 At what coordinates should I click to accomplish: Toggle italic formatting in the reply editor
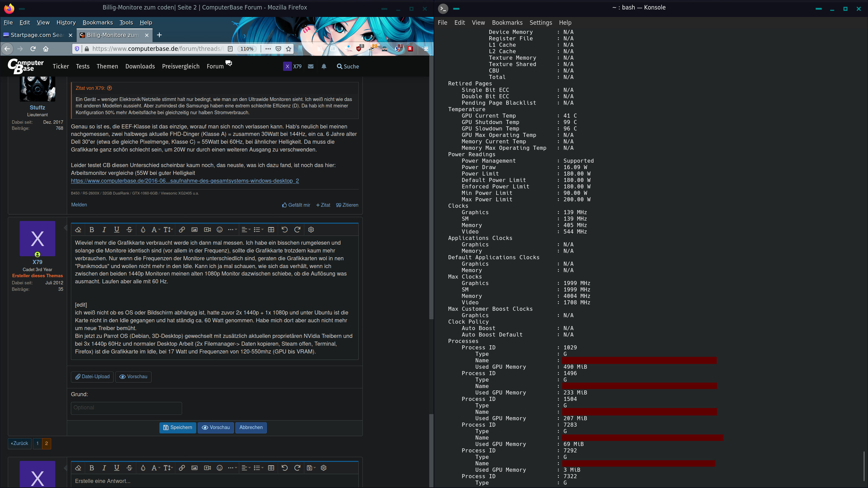tap(104, 468)
